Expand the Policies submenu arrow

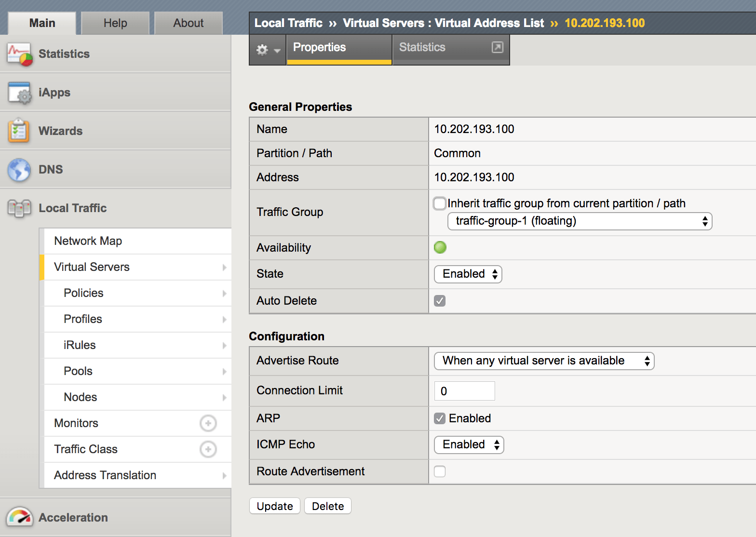click(x=224, y=293)
